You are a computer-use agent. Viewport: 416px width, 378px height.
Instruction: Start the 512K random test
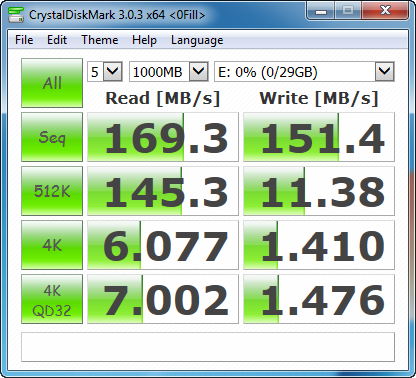coord(52,191)
